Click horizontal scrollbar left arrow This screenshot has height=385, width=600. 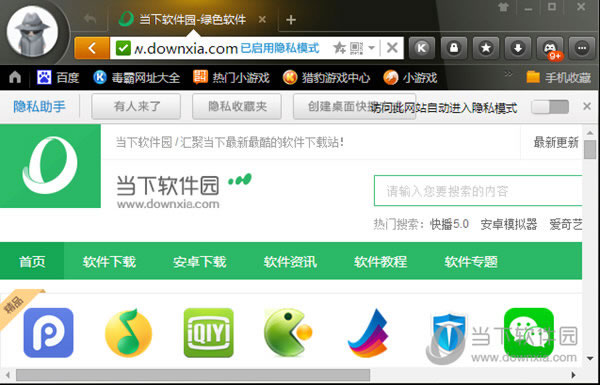[8, 375]
